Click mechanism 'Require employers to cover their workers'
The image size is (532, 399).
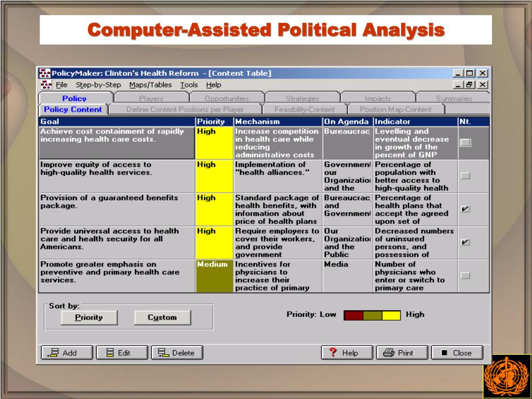click(278, 243)
